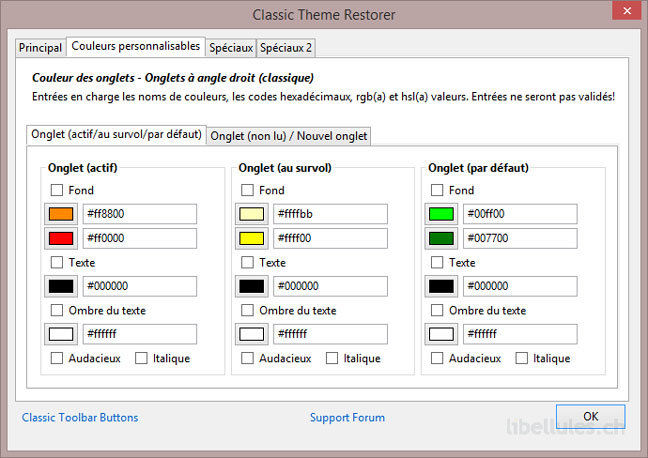This screenshot has width=648, height=458.
Task: Open the Support Forum link
Action: pyautogui.click(x=347, y=417)
